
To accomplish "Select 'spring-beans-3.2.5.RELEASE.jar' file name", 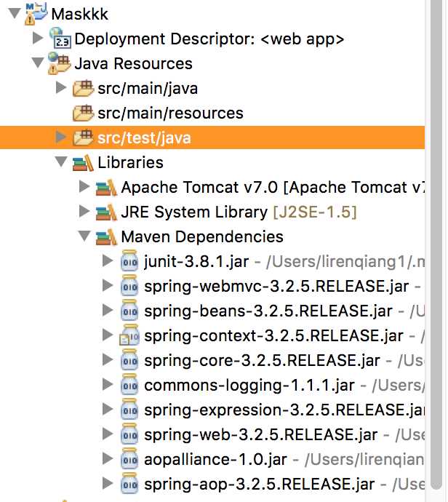I will pos(268,311).
